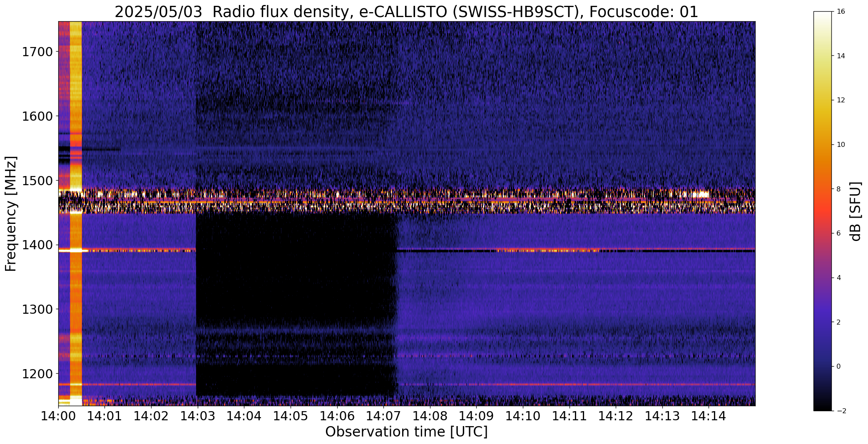Click the bright yellow vertical burst near 14:00
Image resolution: width=868 pixels, height=444 pixels.
click(76, 213)
